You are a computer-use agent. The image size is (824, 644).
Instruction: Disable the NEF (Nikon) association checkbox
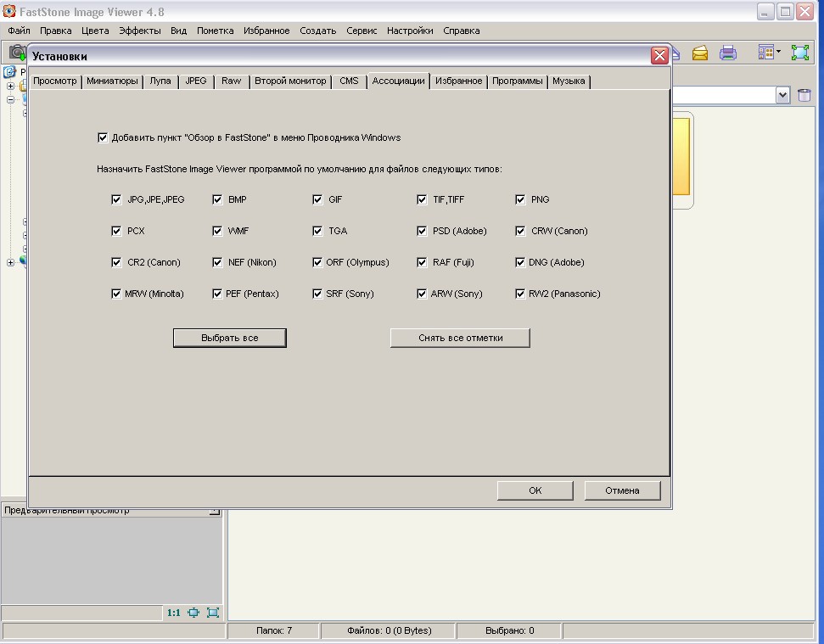pos(217,262)
